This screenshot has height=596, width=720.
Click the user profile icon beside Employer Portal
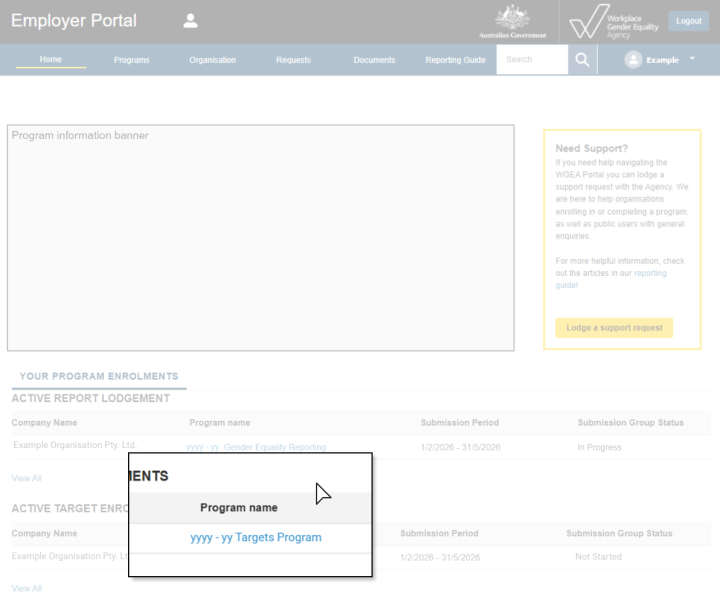[190, 21]
